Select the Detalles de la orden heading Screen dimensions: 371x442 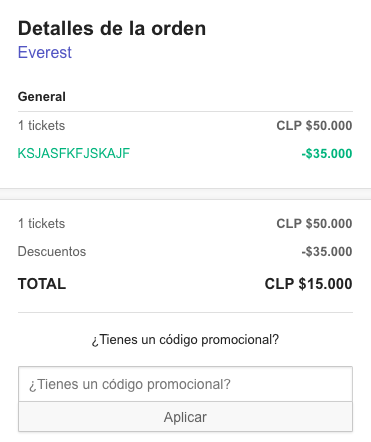tap(112, 28)
